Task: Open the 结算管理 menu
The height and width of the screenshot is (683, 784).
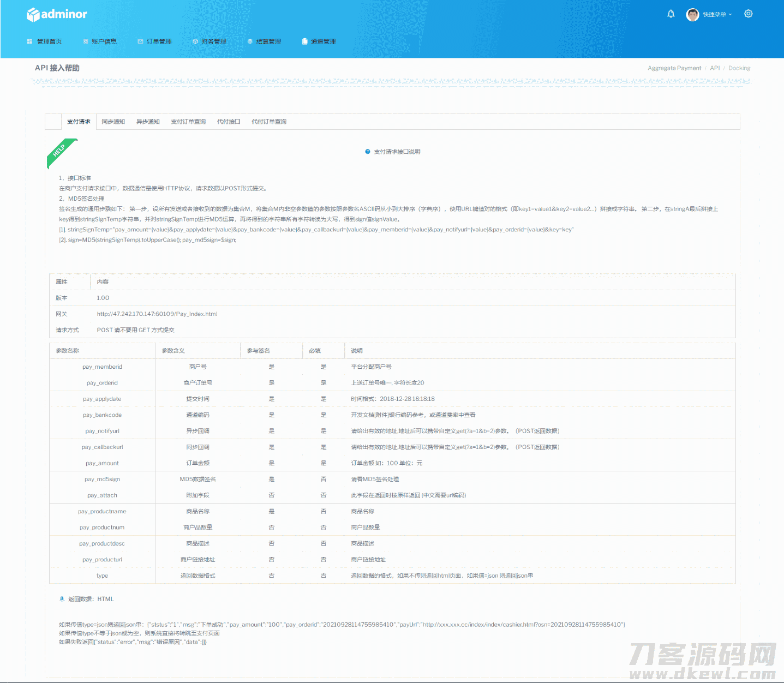Action: [x=268, y=41]
